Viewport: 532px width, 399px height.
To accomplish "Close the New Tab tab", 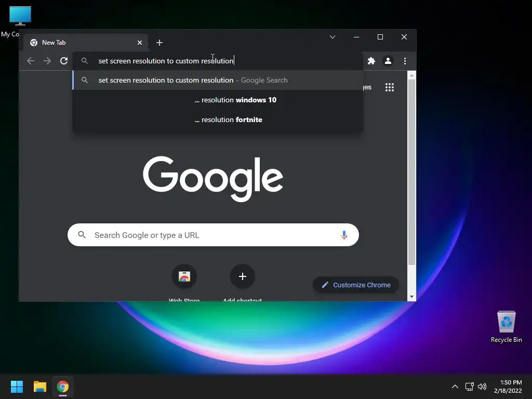I will (140, 43).
